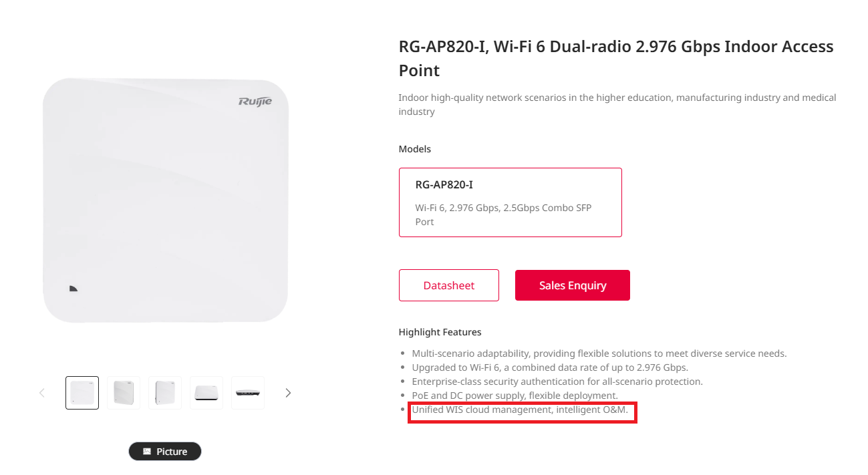
Task: Click the Unified WIS cloud management feature
Action: pos(520,410)
